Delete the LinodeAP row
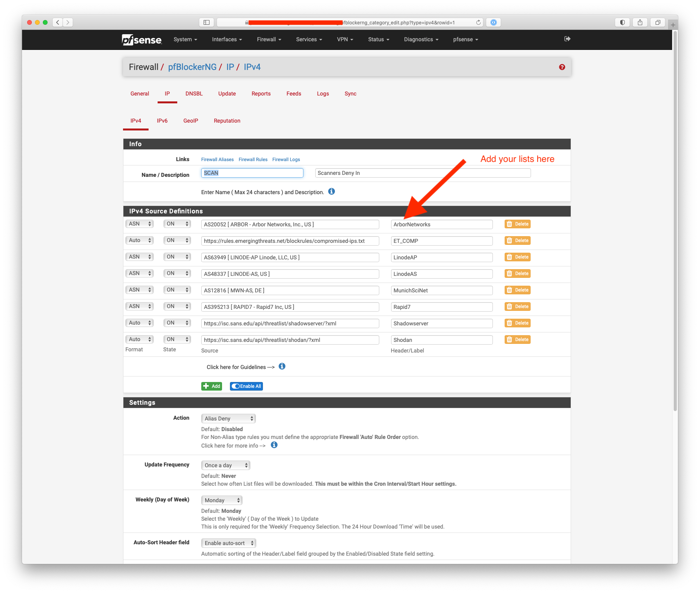700x593 pixels. click(518, 257)
